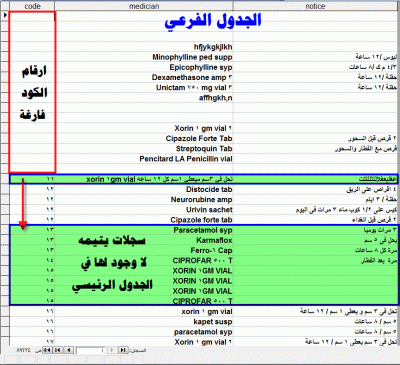Click row selector of Epicophylline syp row
This screenshot has height=365, width=400.
(x=4, y=67)
